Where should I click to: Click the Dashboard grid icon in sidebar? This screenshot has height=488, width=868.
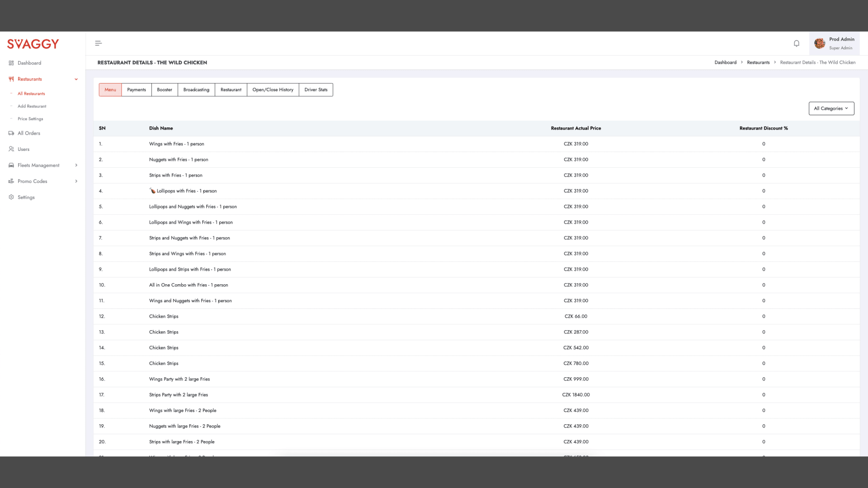pyautogui.click(x=11, y=63)
